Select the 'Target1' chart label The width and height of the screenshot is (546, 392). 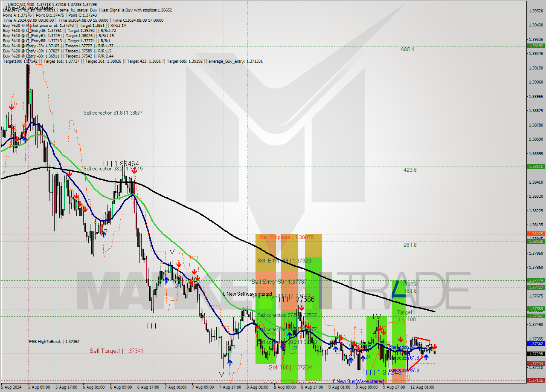(406, 312)
